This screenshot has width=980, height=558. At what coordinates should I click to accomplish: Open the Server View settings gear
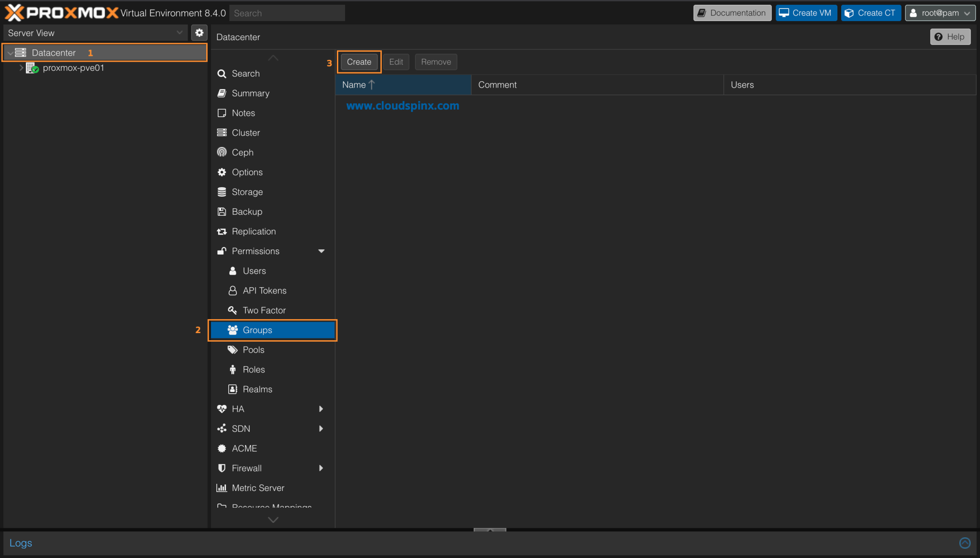[x=200, y=33]
